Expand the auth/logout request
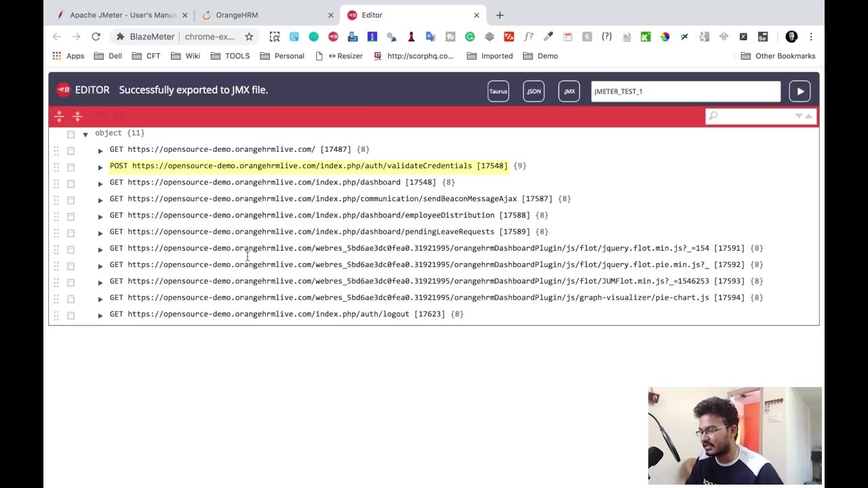This screenshot has height=488, width=868. tap(100, 315)
